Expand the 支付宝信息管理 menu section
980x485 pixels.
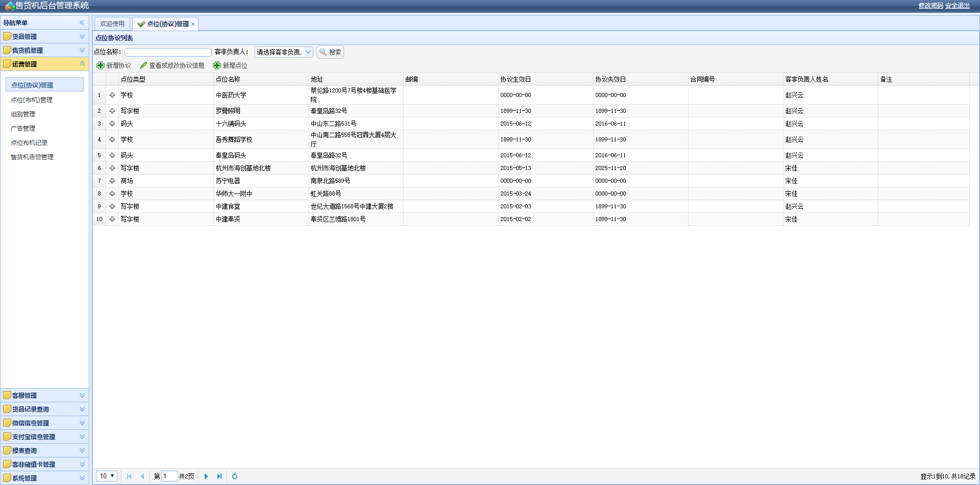point(44,436)
